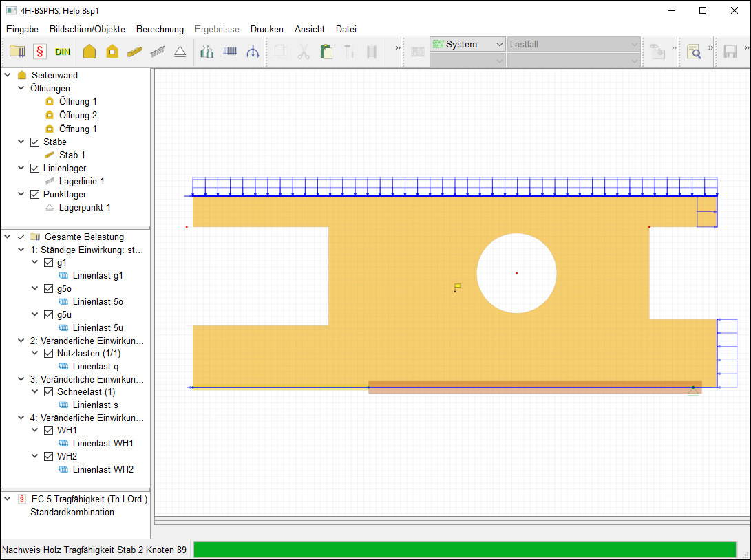
Task: Click the line support tool icon
Action: (x=158, y=52)
